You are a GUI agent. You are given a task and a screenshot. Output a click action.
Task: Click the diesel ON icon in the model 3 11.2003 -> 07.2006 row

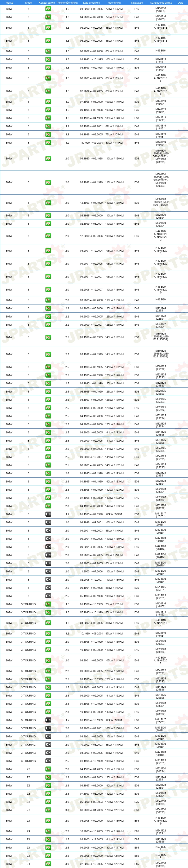click(48, 571)
